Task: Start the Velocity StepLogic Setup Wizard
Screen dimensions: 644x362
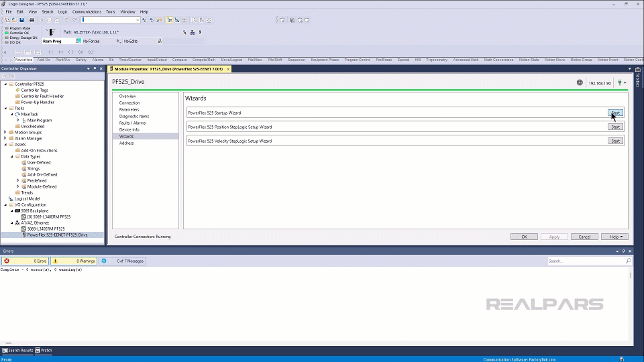Action: tap(615, 141)
